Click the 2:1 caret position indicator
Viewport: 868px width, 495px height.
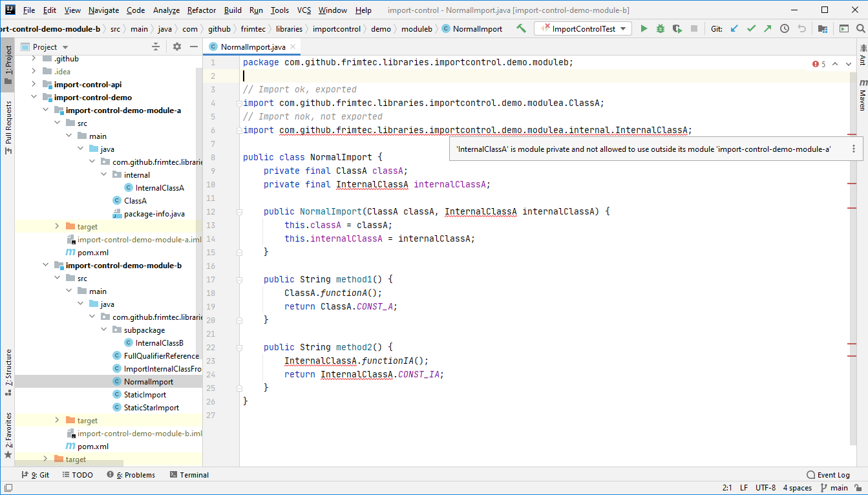(x=727, y=488)
